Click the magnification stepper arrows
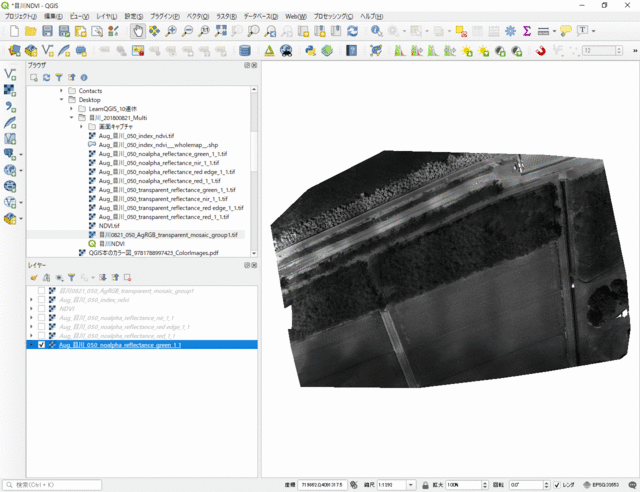 485,485
